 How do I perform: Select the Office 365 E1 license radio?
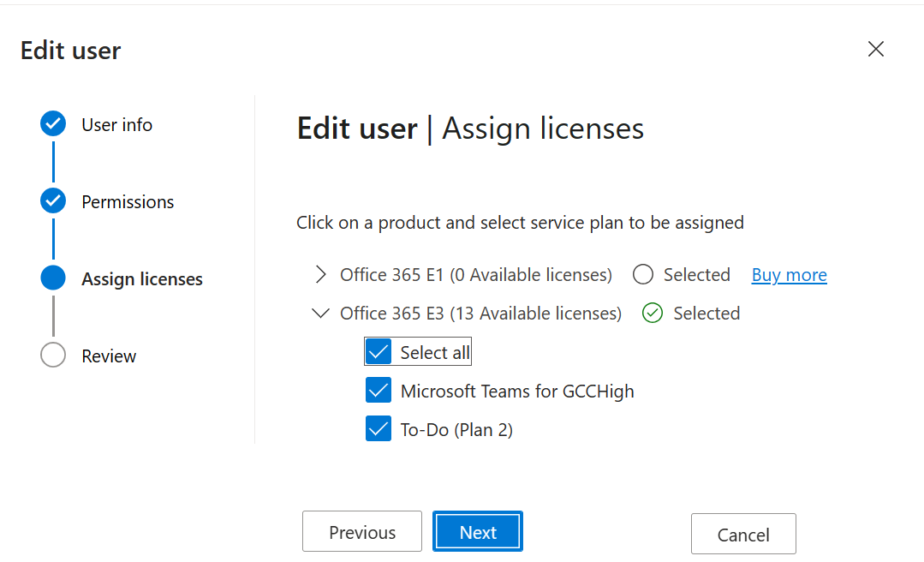click(x=643, y=275)
